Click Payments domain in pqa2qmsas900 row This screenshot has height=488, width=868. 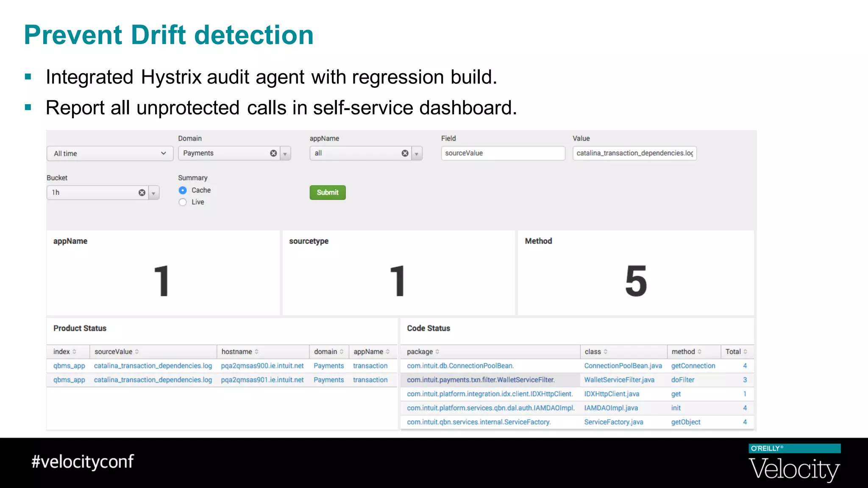point(329,366)
